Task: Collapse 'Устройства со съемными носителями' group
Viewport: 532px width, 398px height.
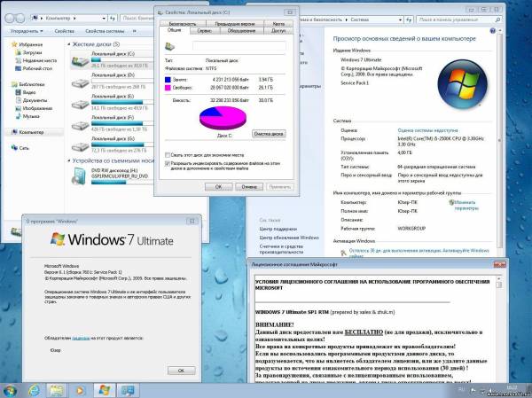Action: pos(69,160)
